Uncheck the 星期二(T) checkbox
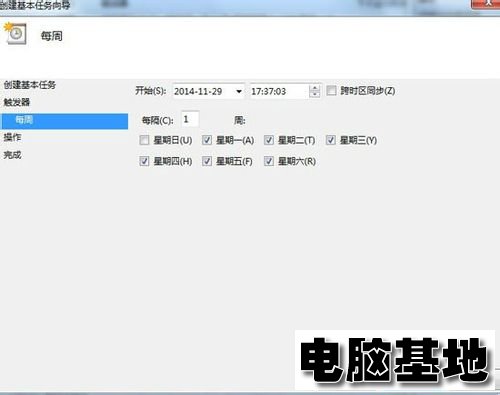Viewport: 500px width, 395px height. point(269,140)
